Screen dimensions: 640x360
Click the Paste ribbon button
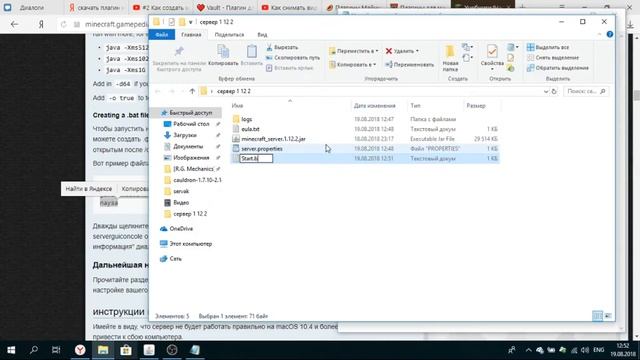pos(251,55)
